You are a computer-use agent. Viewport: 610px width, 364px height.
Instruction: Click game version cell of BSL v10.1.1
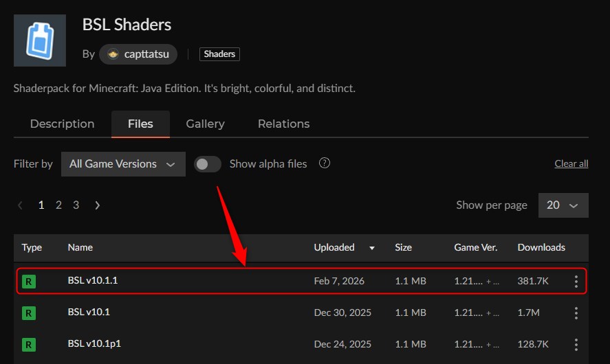(x=477, y=282)
